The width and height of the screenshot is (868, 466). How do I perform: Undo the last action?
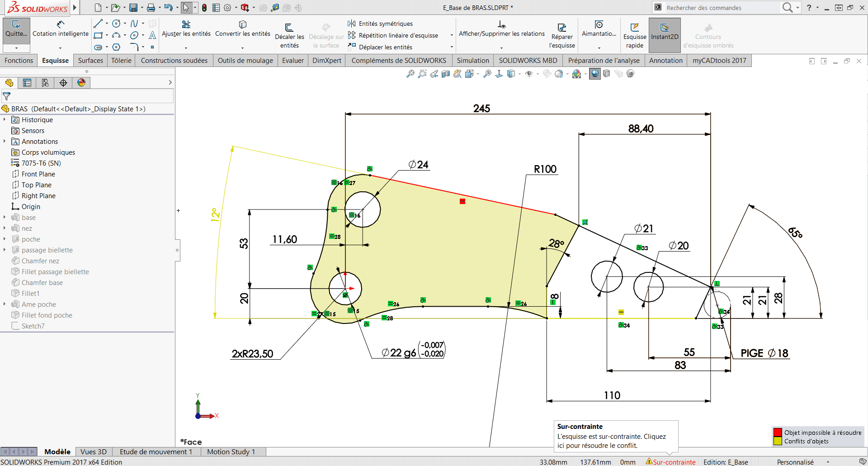pos(168,8)
